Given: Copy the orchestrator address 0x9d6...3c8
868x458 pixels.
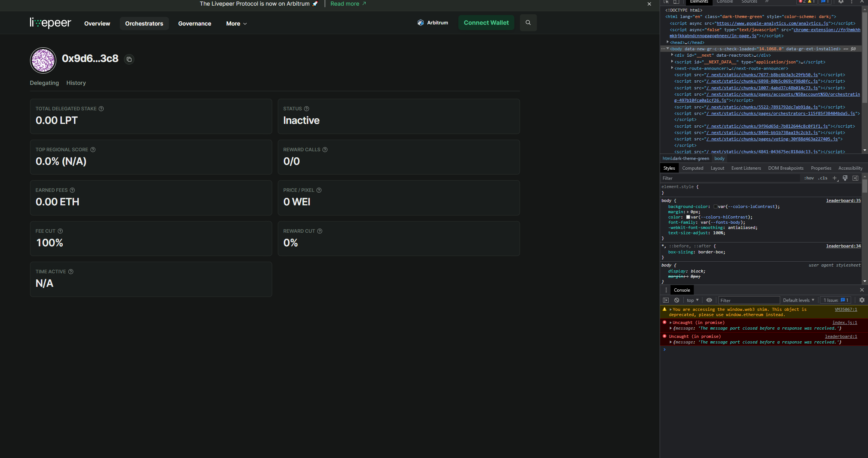Looking at the screenshot, I should [129, 59].
